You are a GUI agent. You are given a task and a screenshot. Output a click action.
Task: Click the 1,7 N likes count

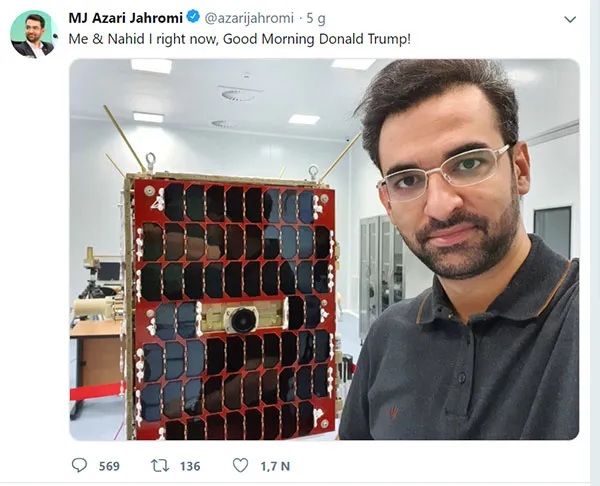(x=275, y=466)
